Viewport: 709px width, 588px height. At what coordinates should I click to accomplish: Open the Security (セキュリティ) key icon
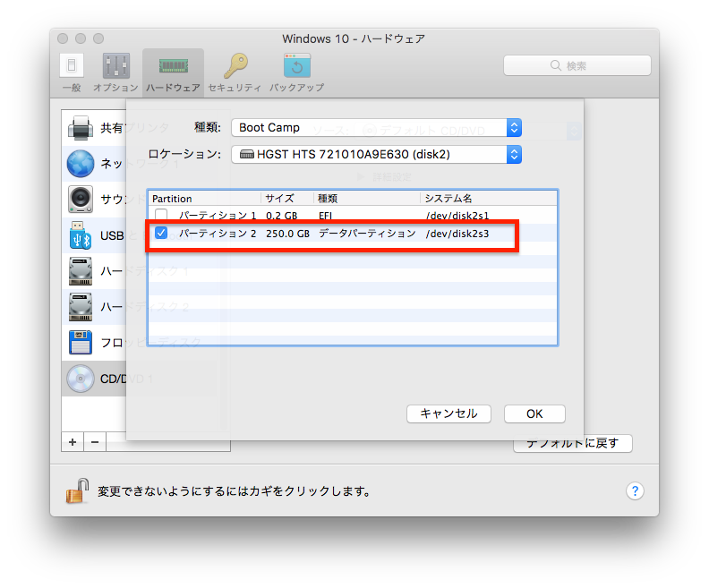[x=235, y=66]
